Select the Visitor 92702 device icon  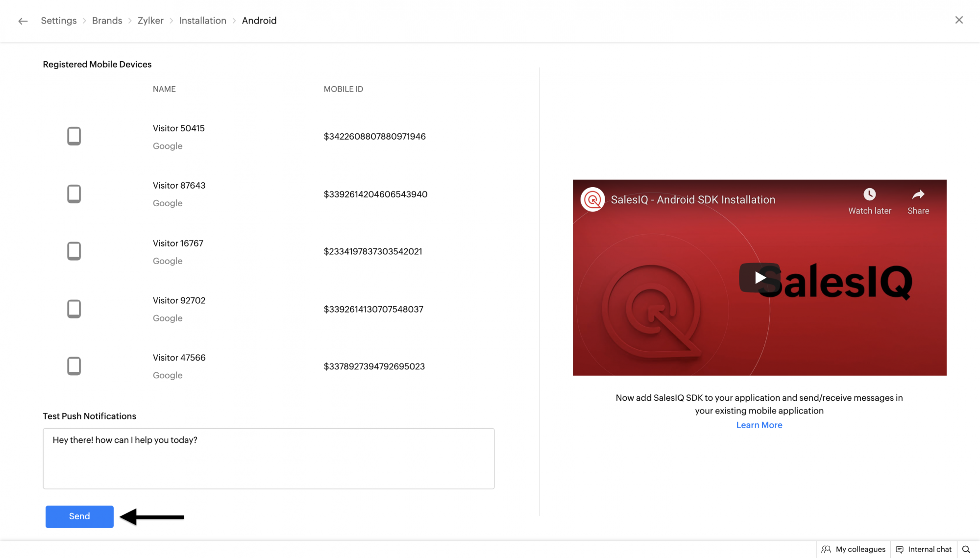(74, 309)
